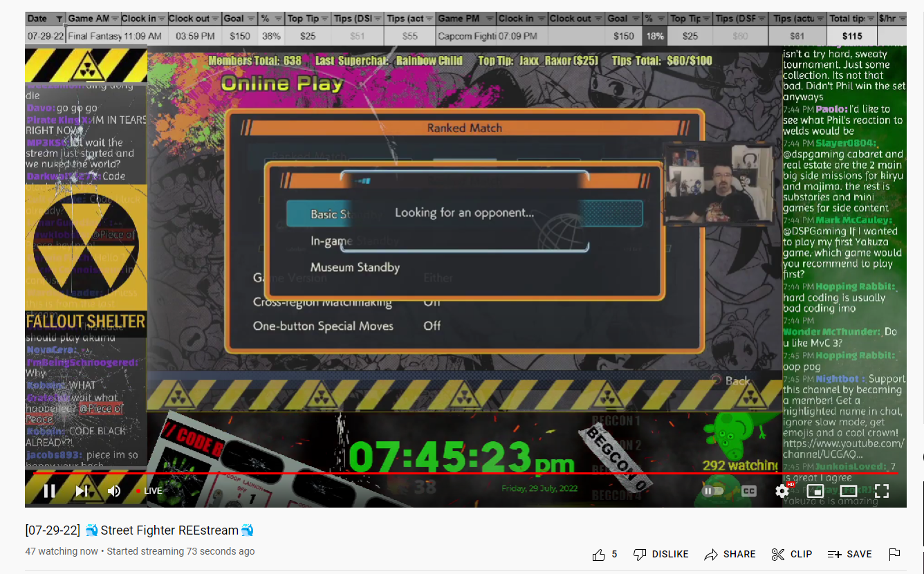Image resolution: width=924 pixels, height=574 pixels.
Task: Open the SHARE options
Action: point(730,554)
